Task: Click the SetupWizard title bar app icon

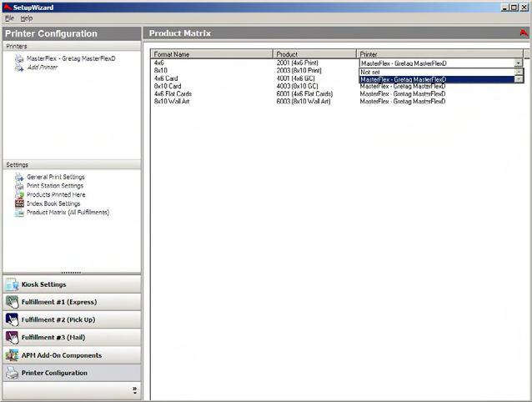Action: [8, 8]
